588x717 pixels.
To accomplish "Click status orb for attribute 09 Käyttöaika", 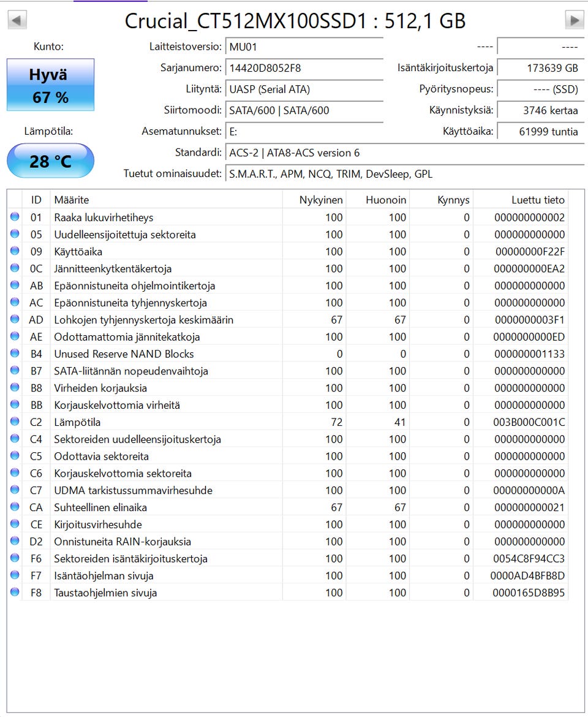I will click(15, 251).
